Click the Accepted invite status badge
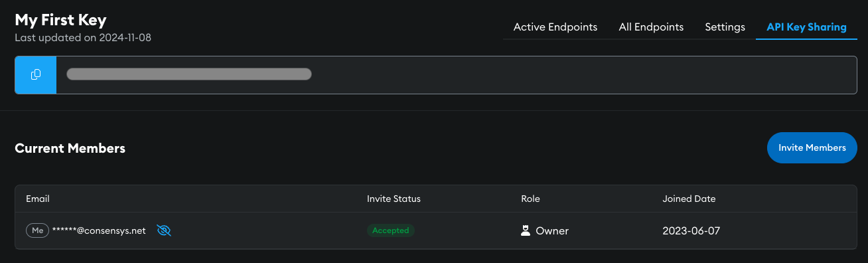Image resolution: width=868 pixels, height=263 pixels. pos(391,230)
